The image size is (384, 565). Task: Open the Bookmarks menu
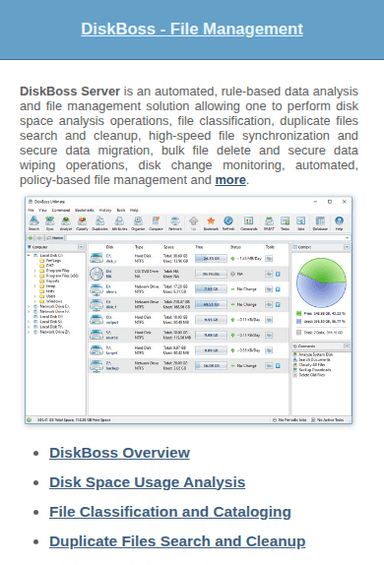(x=84, y=210)
